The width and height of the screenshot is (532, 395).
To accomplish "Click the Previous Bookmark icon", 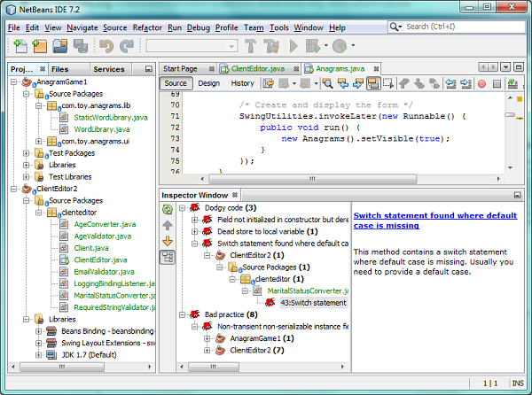I will coord(403,83).
